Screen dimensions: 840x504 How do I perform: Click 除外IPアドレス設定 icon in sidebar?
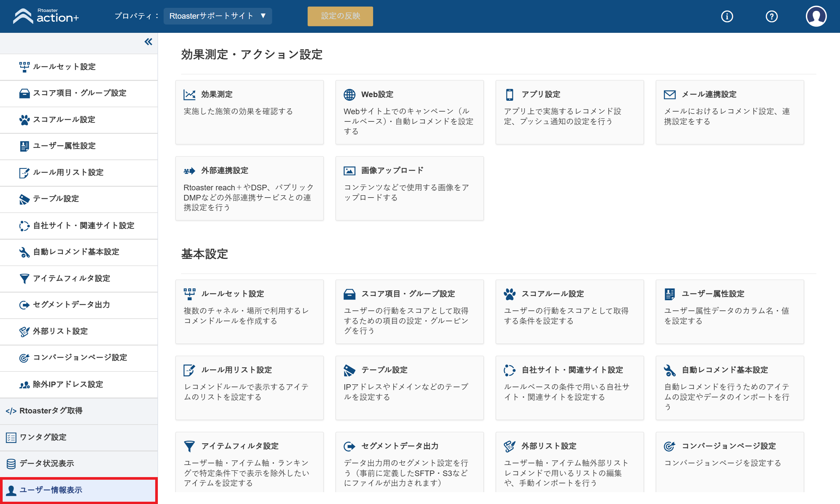pyautogui.click(x=24, y=385)
